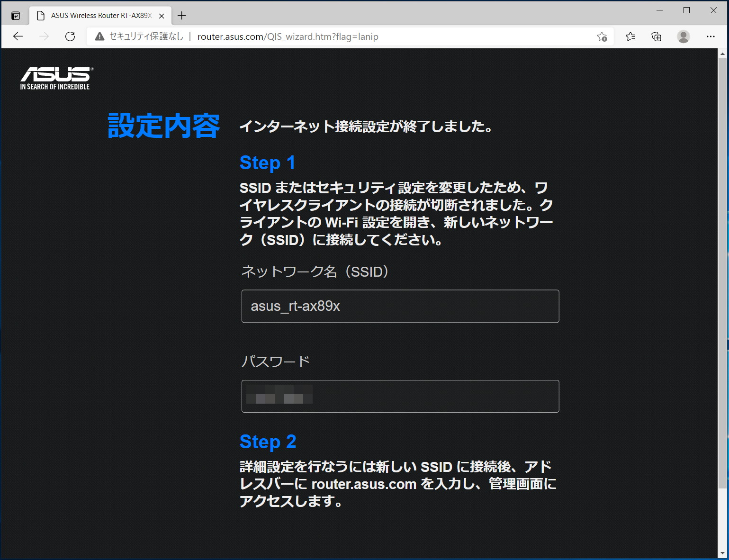Click the address bar URL router.asus.com
The width and height of the screenshot is (729, 560).
pyautogui.click(x=288, y=36)
